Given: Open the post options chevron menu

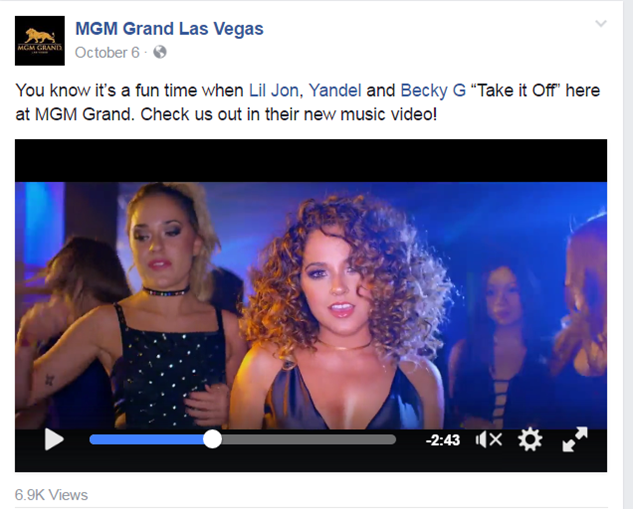Looking at the screenshot, I should 601,24.
